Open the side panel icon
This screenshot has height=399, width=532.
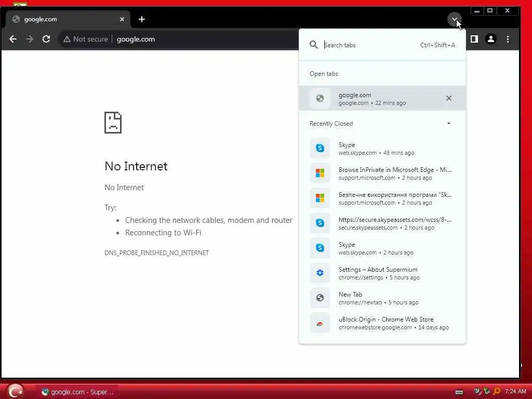coord(474,39)
